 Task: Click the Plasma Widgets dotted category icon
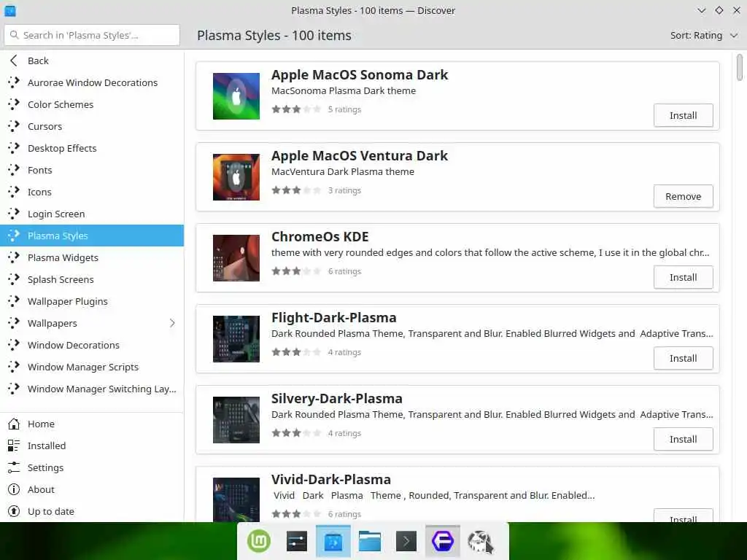[14, 257]
